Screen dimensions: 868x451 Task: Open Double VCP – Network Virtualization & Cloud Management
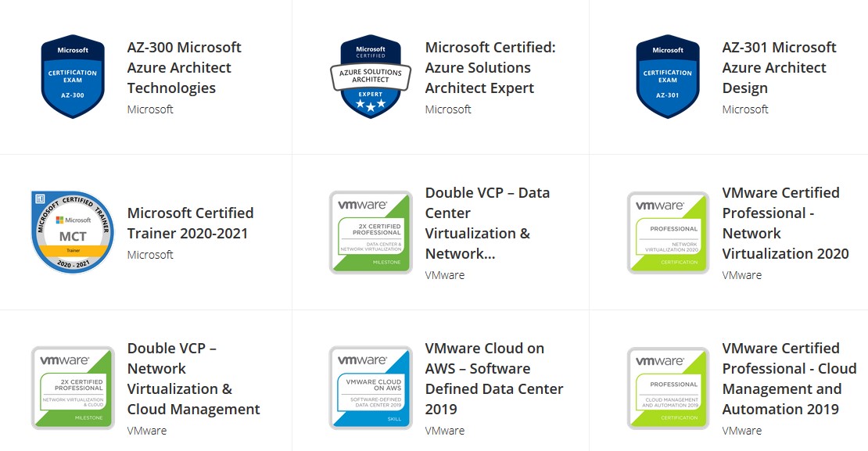tap(193, 378)
